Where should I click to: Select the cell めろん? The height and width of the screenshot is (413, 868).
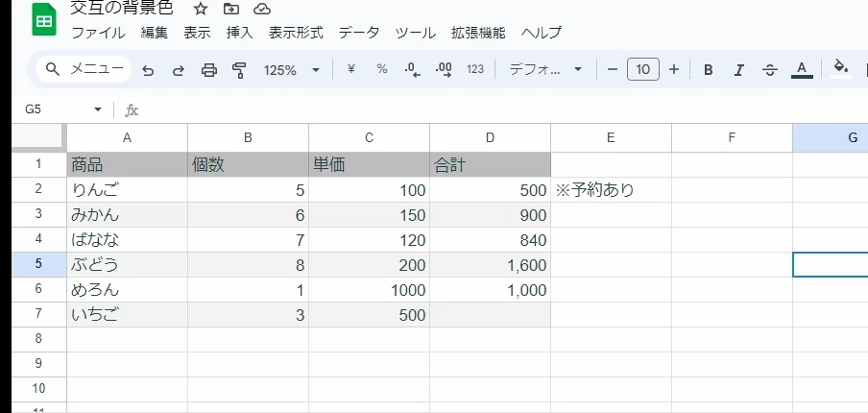click(128, 289)
